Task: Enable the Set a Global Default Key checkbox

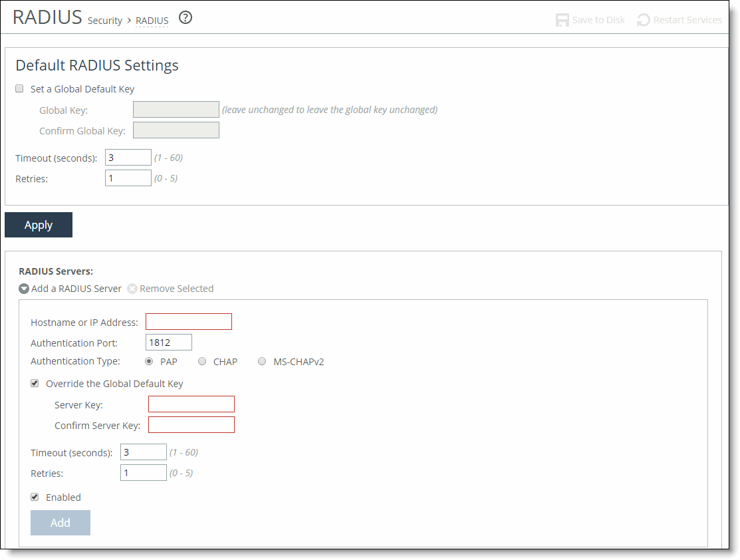Action: (19, 88)
